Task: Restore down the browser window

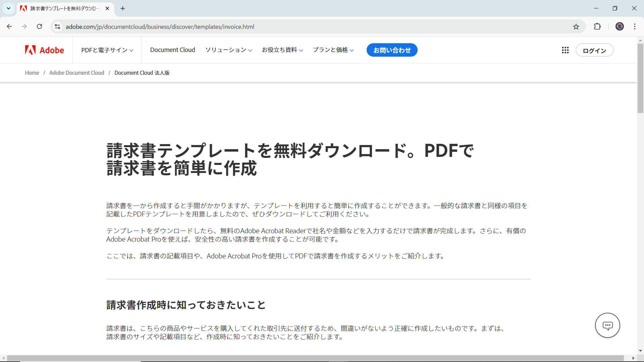Action: tap(615, 8)
